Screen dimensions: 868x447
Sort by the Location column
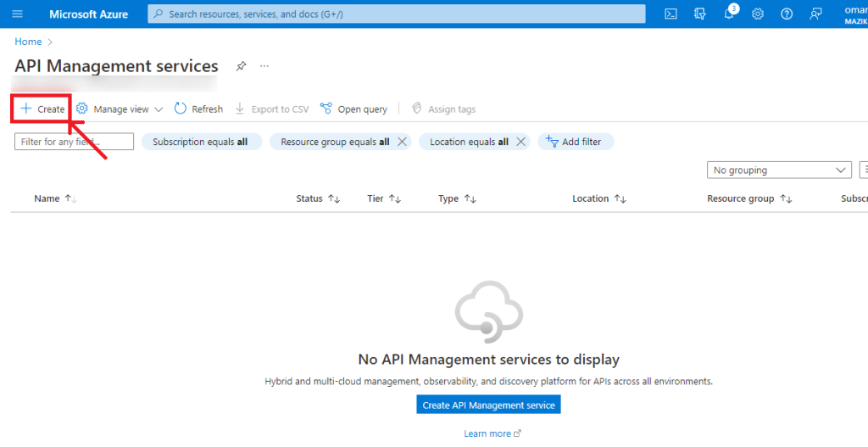[x=599, y=198]
